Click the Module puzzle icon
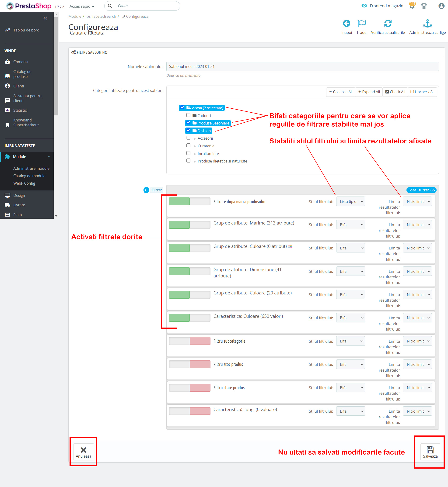This screenshot has width=448, height=487. pyautogui.click(x=7, y=157)
